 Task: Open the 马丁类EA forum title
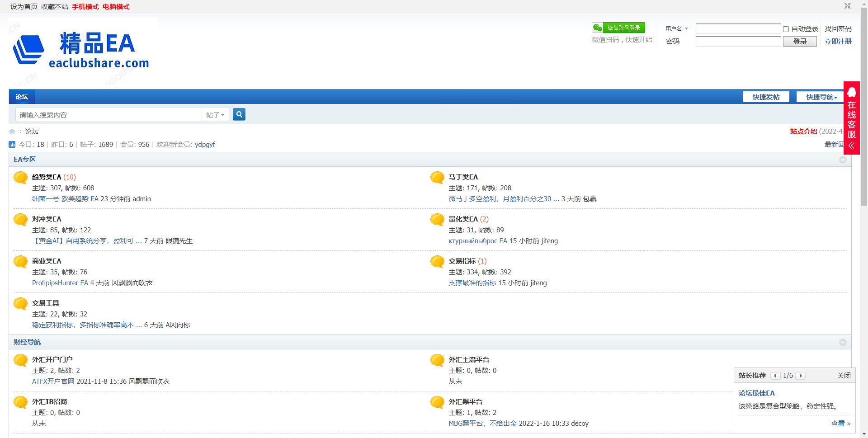(463, 177)
